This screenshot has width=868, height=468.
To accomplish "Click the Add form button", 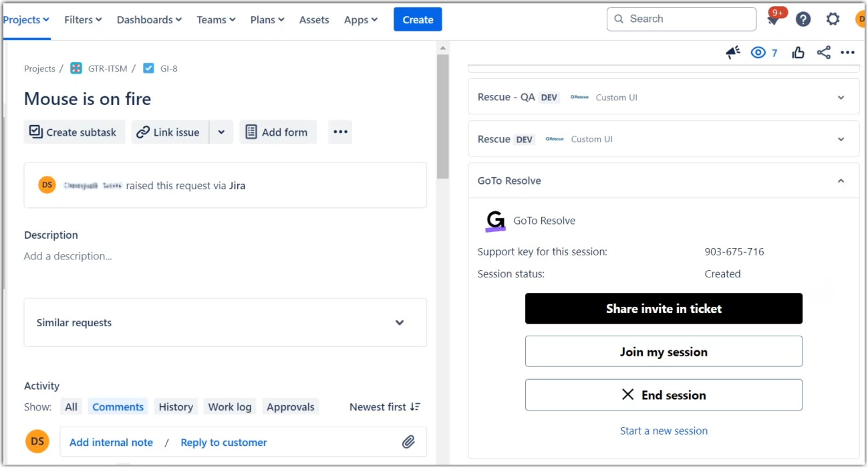I will click(x=277, y=132).
